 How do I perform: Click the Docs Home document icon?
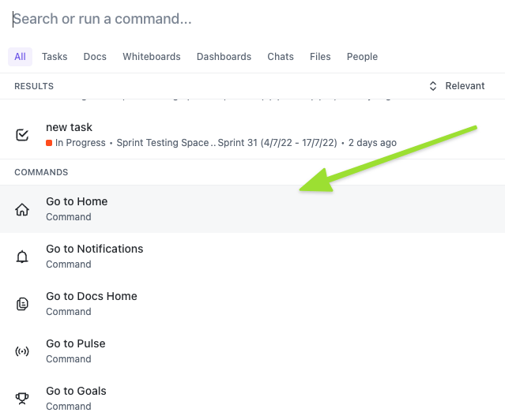[x=22, y=304]
